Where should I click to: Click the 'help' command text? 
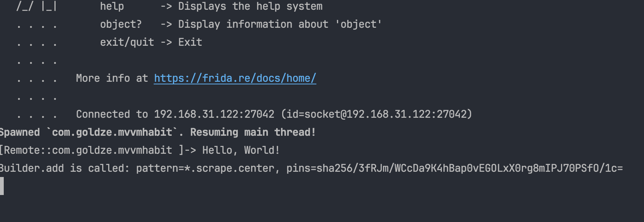point(112,6)
